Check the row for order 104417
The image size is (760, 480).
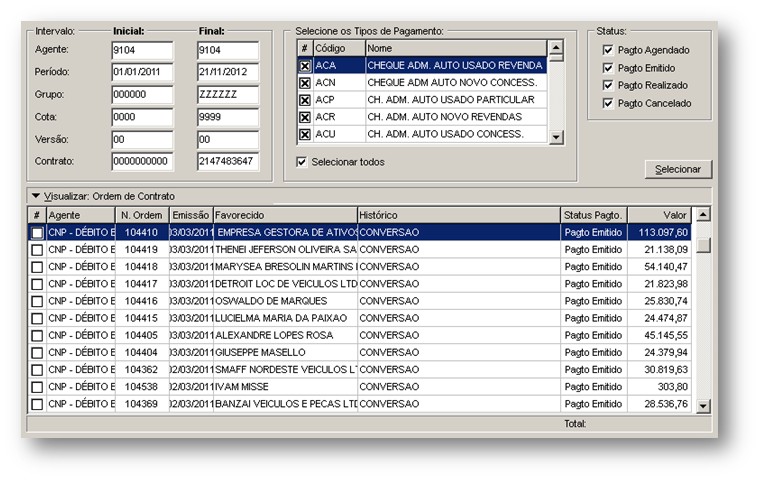[x=37, y=284]
